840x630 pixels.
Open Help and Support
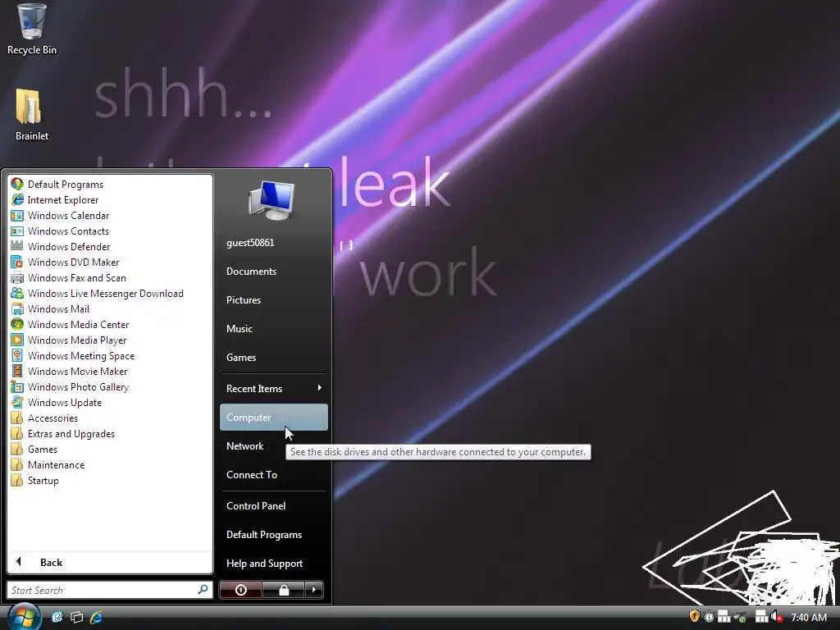(x=273, y=563)
